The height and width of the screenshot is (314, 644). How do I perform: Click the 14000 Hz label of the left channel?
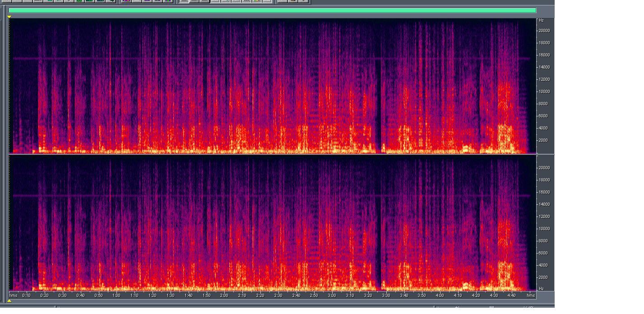click(x=544, y=67)
